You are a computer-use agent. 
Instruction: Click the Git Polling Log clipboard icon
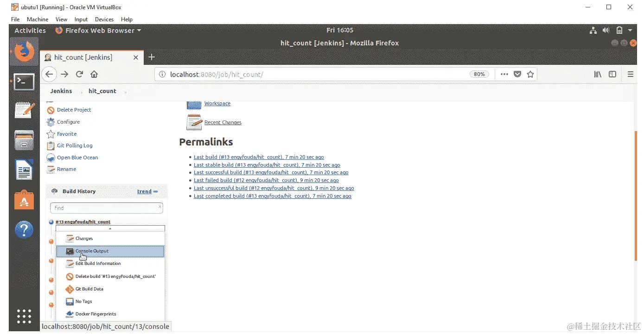tap(51, 145)
